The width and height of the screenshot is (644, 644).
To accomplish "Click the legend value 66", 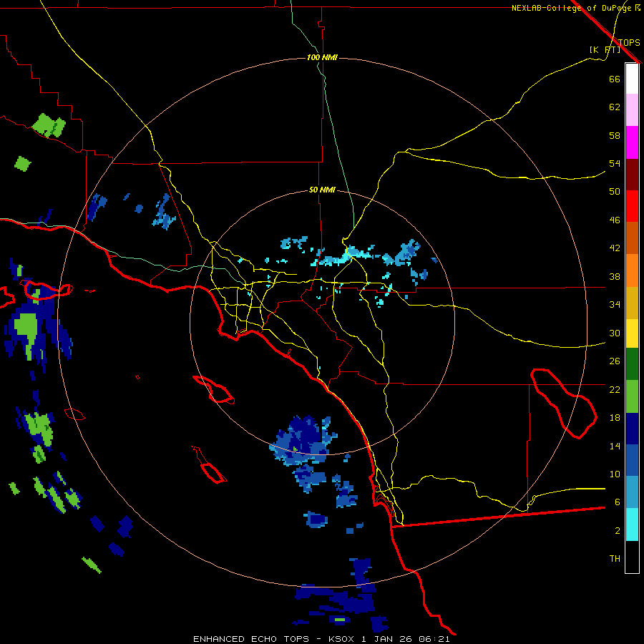I will (x=615, y=79).
